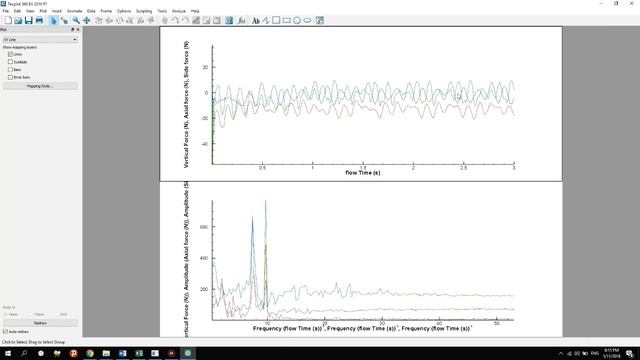The image size is (640, 360).
Task: Click the fx data alter icon
Action: click(242, 20)
